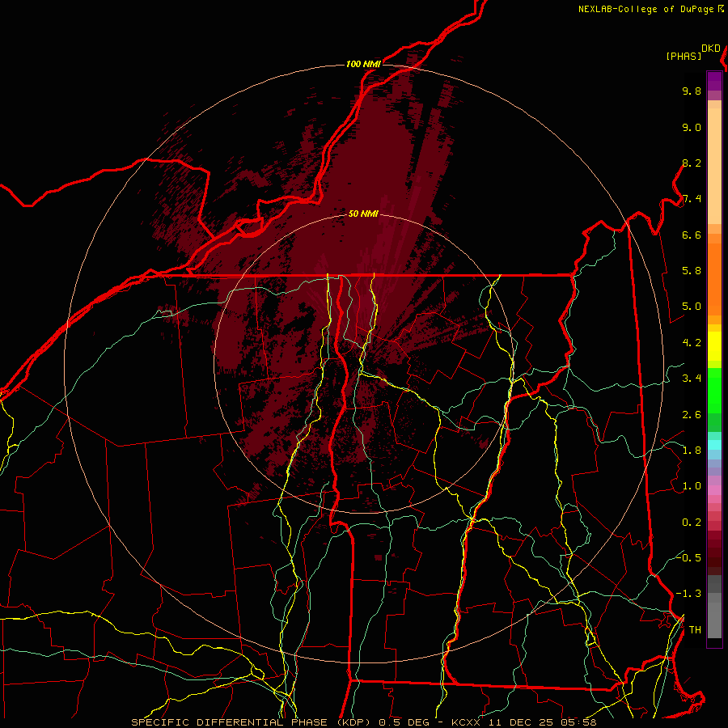728x728 pixels.
Task: Pick the yellow band on the color bar
Action: 714,346
